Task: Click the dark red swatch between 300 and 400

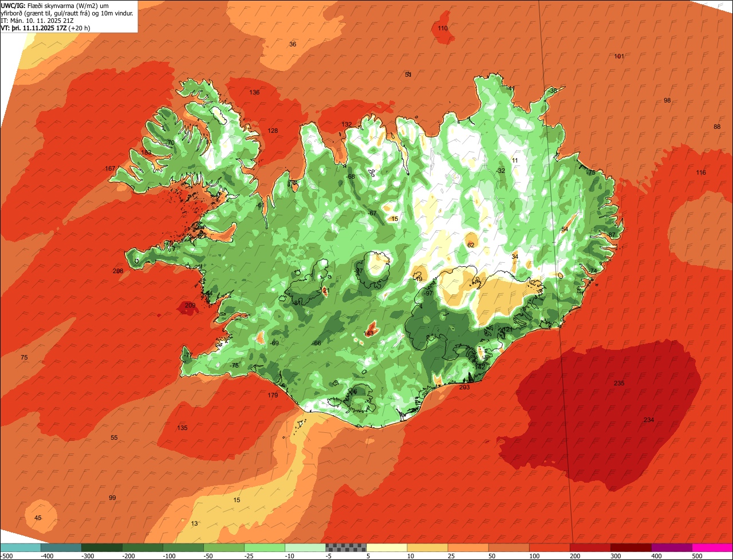Action: pos(630,547)
